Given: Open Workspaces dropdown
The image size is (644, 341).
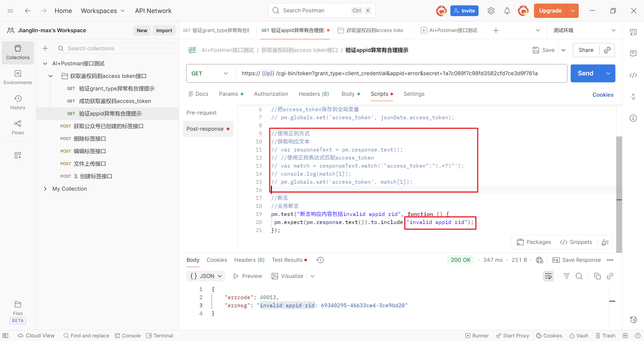Looking at the screenshot, I should tap(102, 11).
